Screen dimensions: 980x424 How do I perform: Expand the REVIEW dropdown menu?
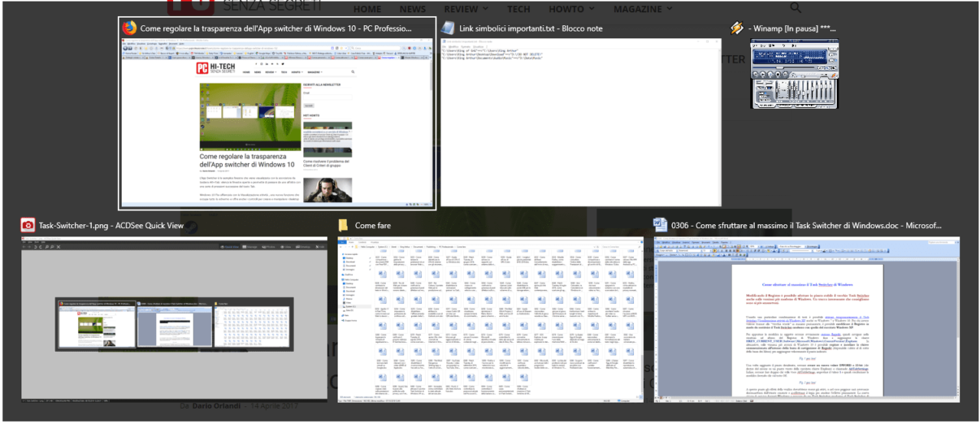(x=465, y=9)
